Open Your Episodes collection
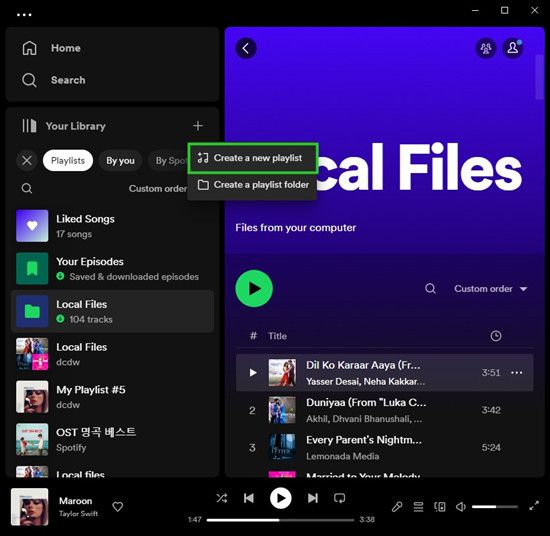The image size is (550, 536). [x=113, y=268]
